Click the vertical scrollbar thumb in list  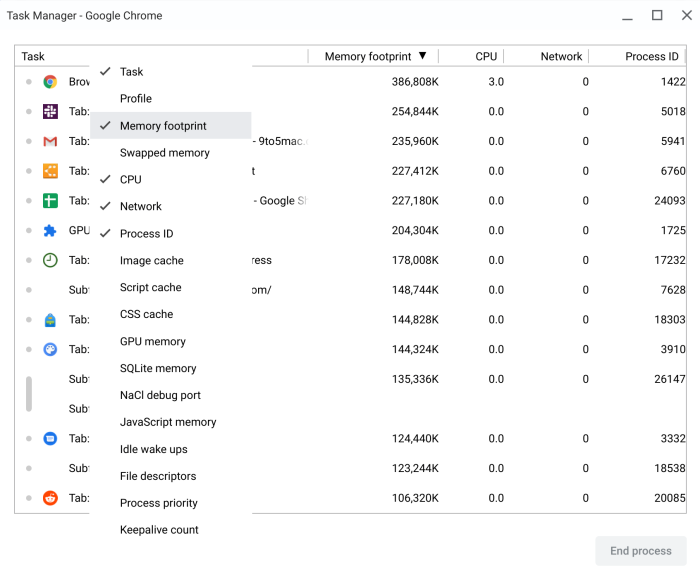[28, 394]
